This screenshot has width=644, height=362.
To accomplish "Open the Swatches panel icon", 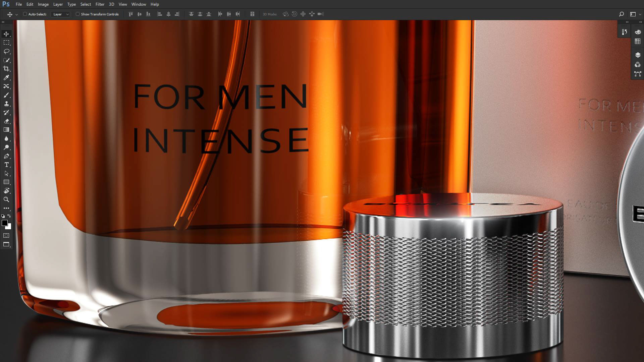I will [638, 41].
